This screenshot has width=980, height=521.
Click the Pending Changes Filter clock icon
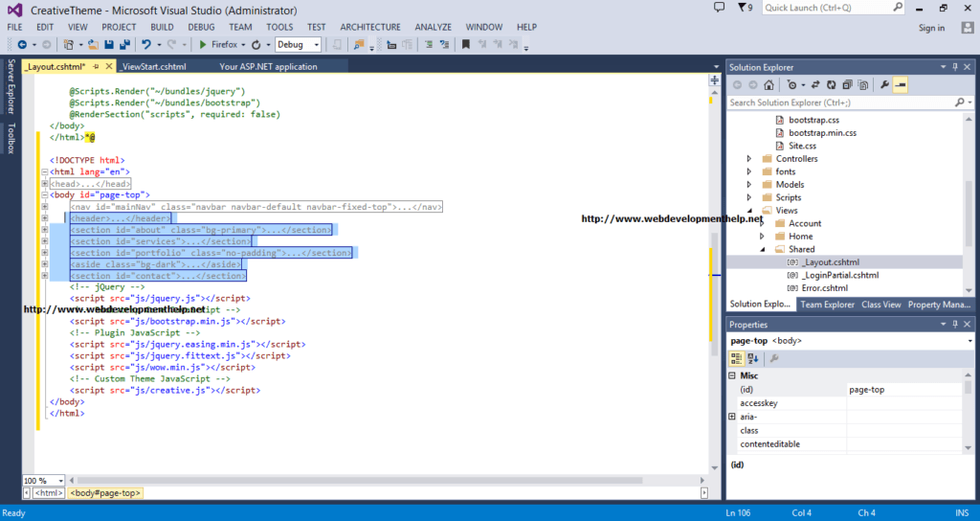tap(791, 85)
